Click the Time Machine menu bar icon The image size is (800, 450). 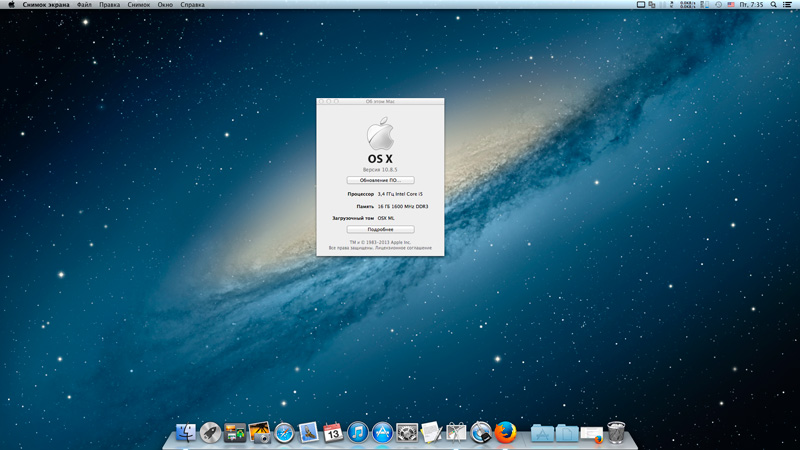coord(718,5)
